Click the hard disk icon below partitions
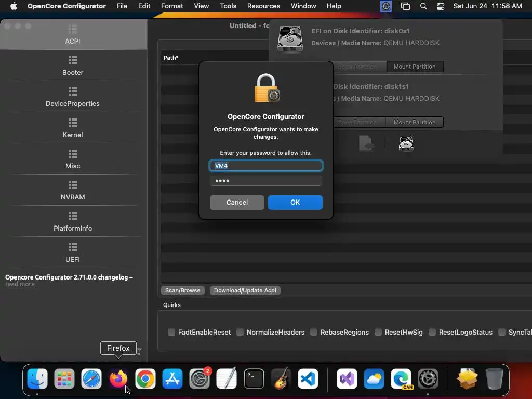The height and width of the screenshot is (399, 532). tap(406, 143)
